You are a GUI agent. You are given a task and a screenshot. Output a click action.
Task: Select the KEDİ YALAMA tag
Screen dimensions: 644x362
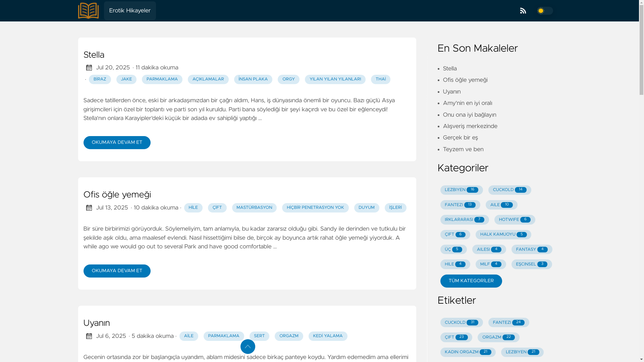coord(328,336)
